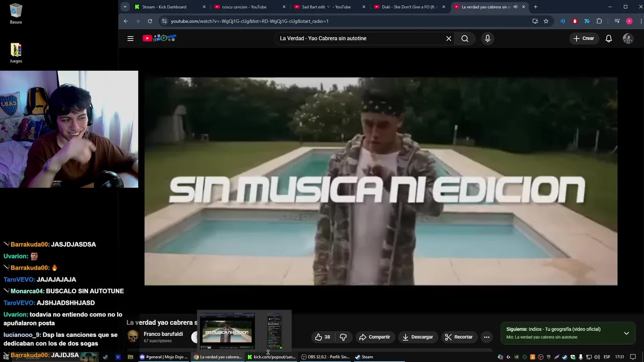Download video with Descargar

(x=418, y=337)
